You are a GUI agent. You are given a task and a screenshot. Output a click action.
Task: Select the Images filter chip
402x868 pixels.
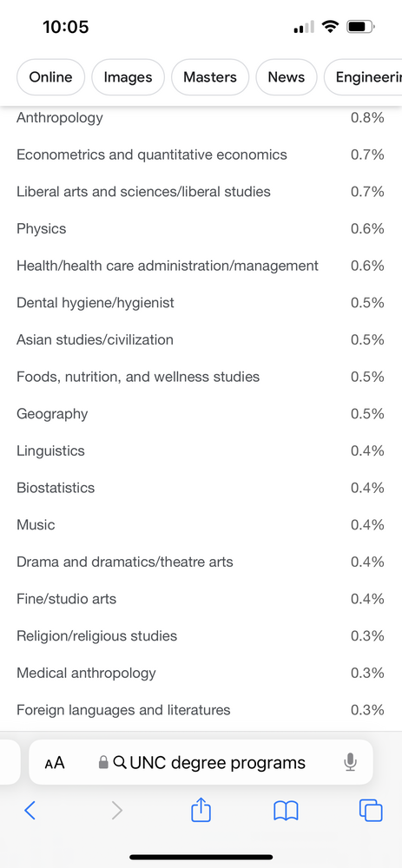[128, 77]
